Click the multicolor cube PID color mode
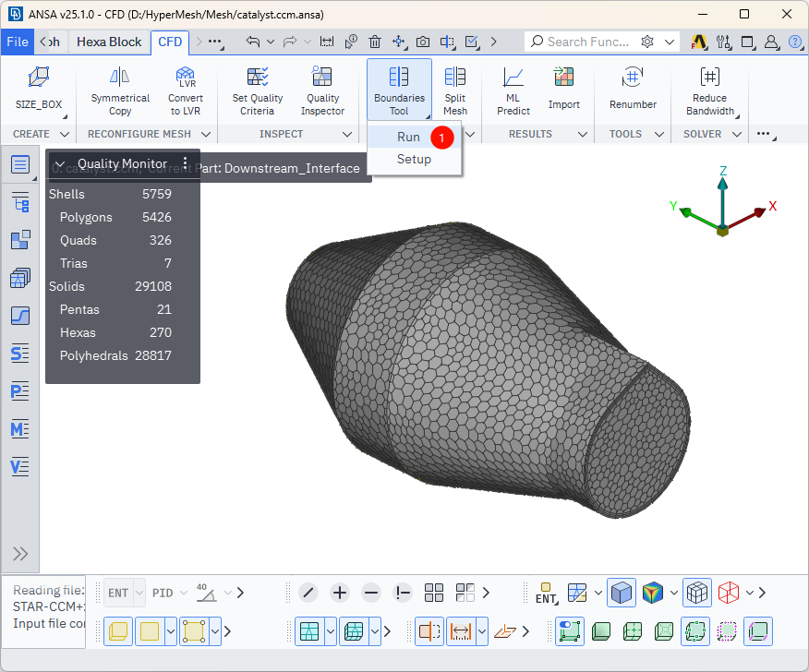Image resolution: width=809 pixels, height=672 pixels. 654,593
